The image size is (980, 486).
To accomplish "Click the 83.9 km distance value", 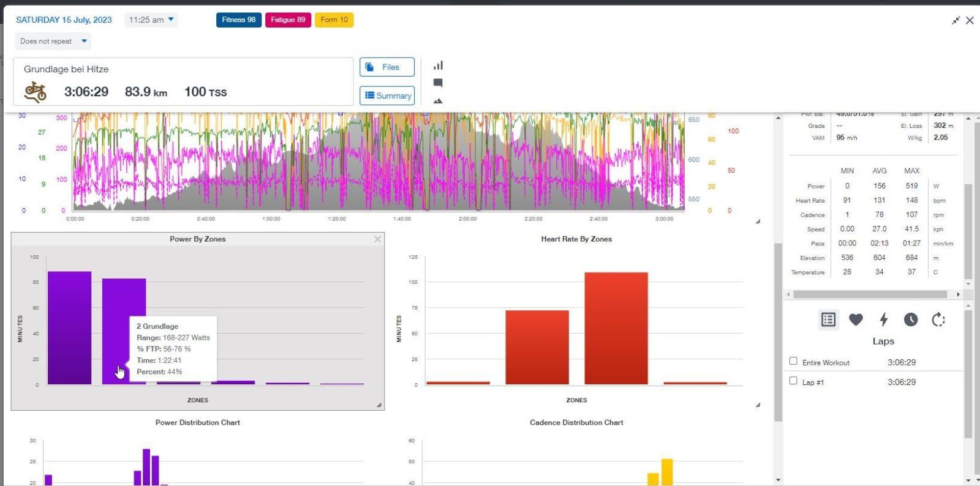I will click(146, 92).
